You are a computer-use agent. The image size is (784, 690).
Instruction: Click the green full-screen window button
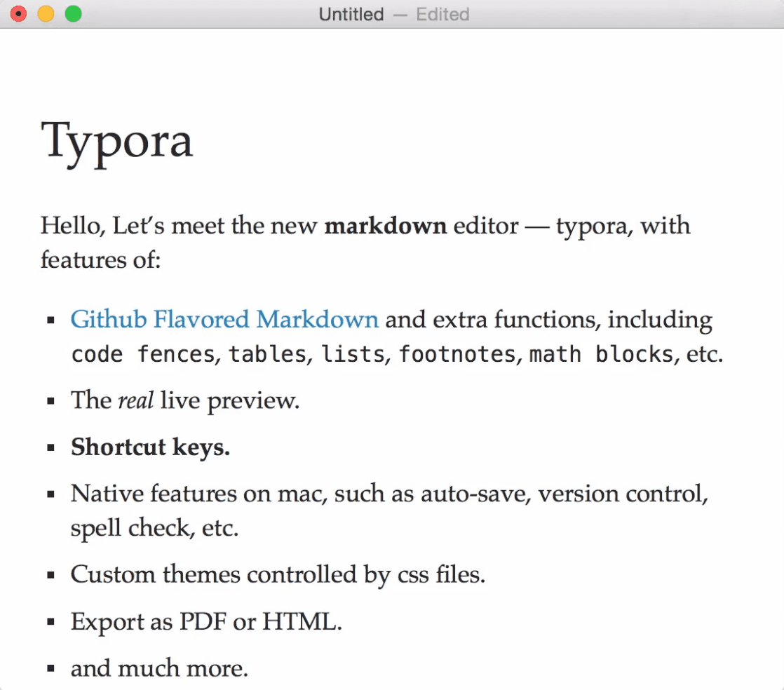point(73,14)
